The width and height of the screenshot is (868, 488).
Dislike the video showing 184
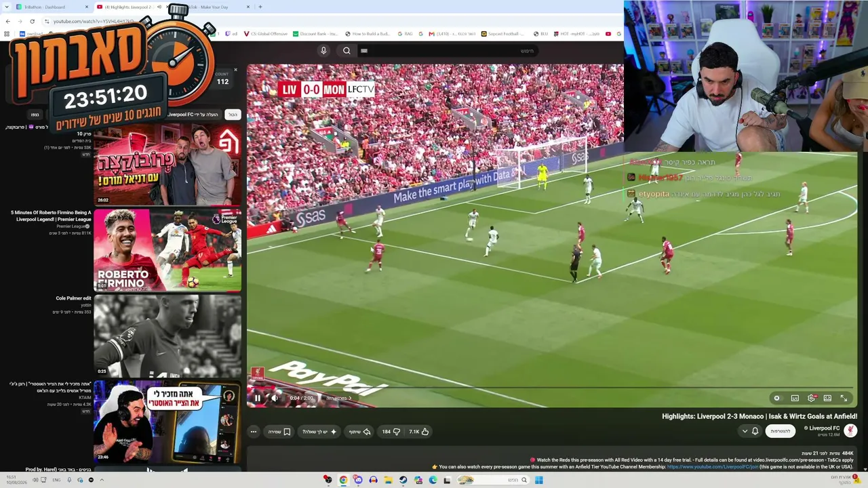tap(391, 432)
